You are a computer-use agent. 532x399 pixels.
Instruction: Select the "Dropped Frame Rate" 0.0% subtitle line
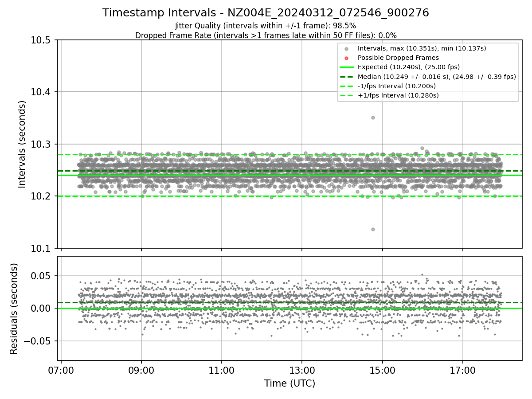click(266, 35)
